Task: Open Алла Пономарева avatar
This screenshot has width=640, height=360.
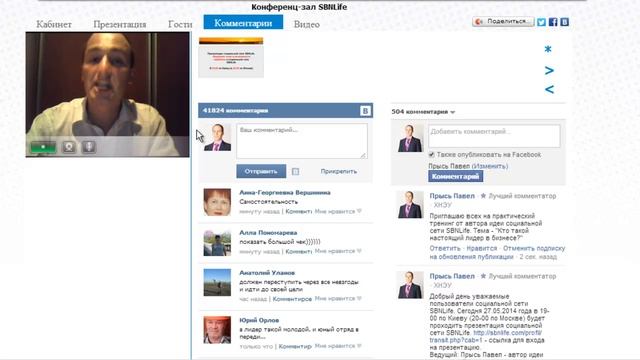Action: [217, 242]
